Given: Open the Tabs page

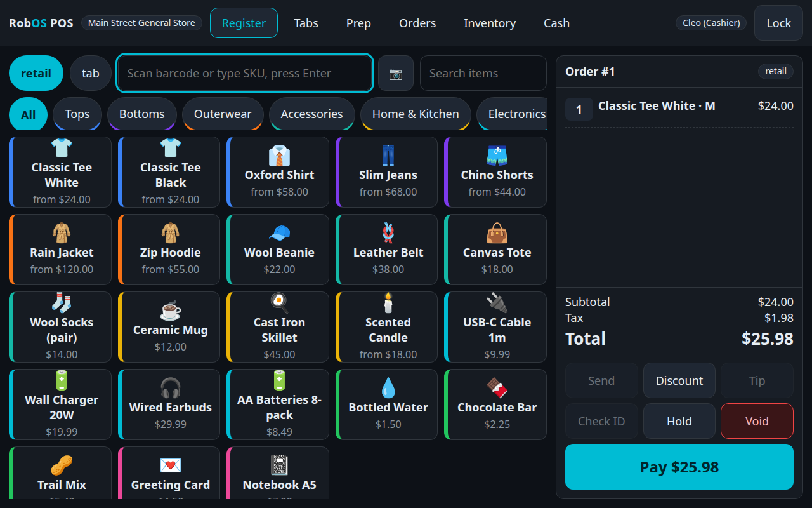Looking at the screenshot, I should click(x=306, y=23).
